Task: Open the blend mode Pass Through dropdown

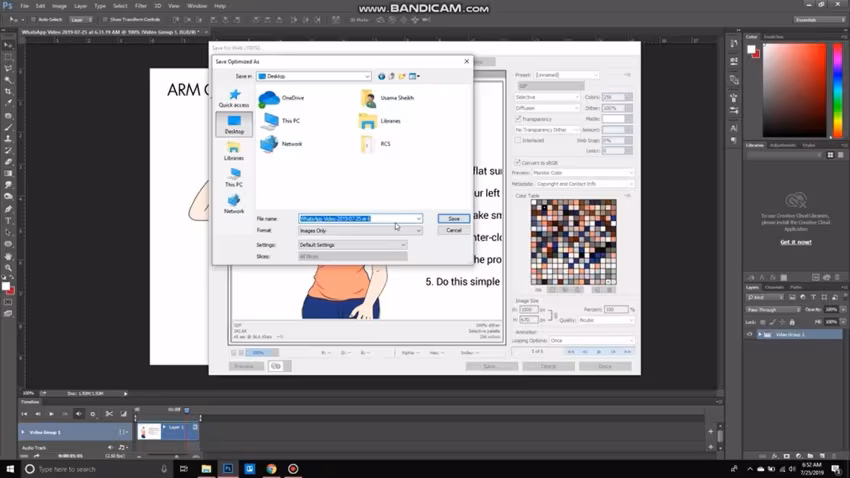Action: tap(773, 309)
